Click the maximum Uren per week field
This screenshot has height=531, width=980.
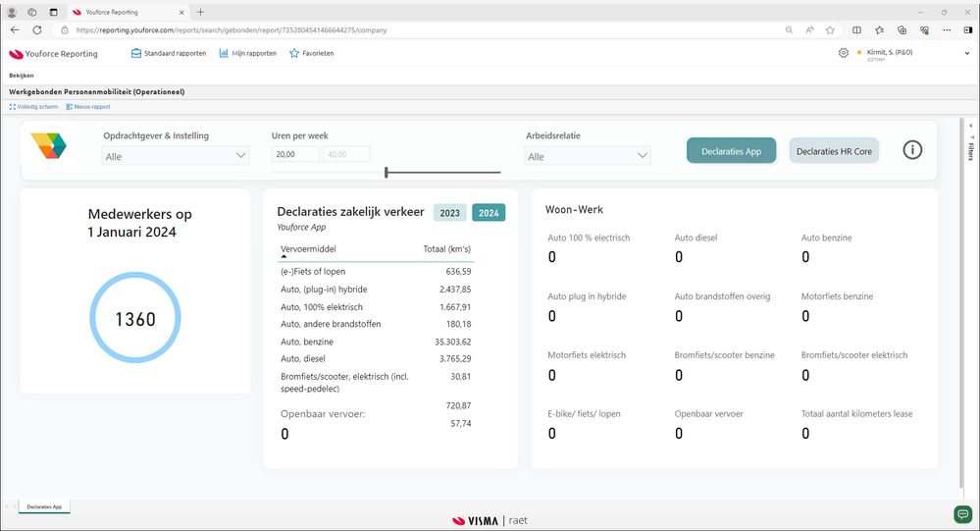tap(346, 154)
